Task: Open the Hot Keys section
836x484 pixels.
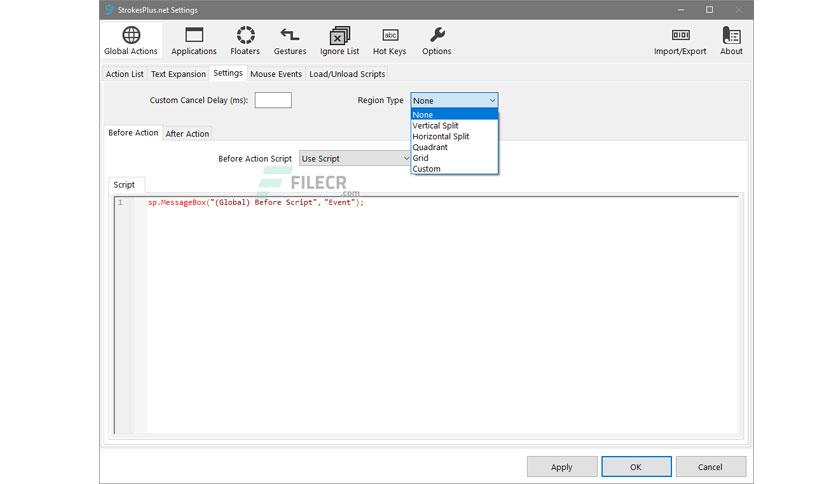Action: click(389, 41)
